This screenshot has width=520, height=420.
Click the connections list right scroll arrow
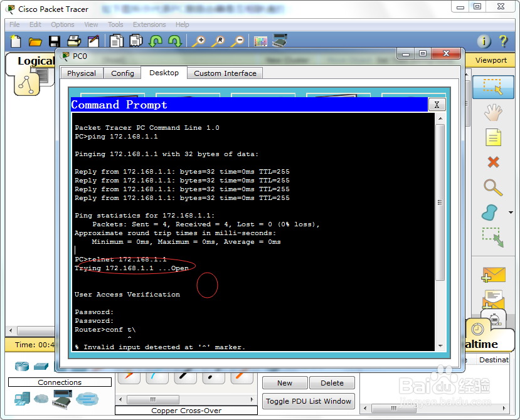tap(252, 399)
